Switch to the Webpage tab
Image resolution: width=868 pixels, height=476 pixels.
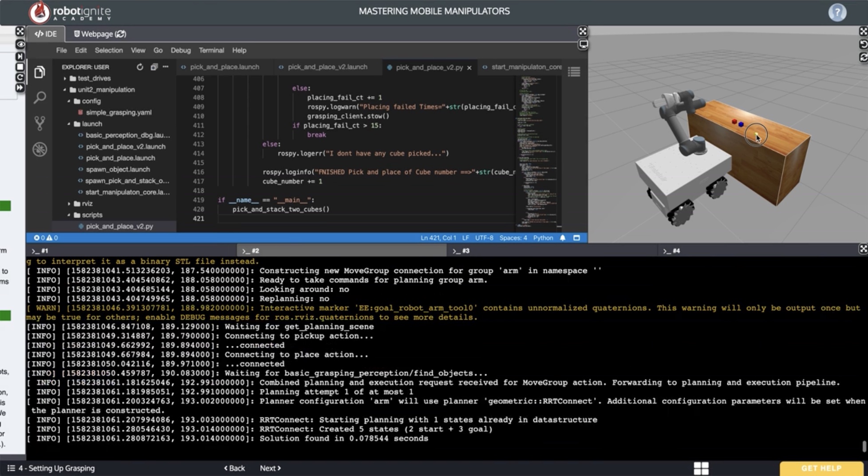tap(100, 34)
